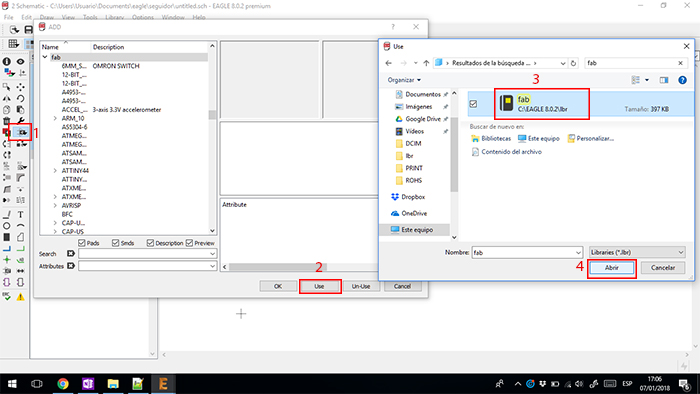Viewport: 700px width, 394px height.
Task: Click Cancel in the ADD dialog
Action: (x=402, y=286)
